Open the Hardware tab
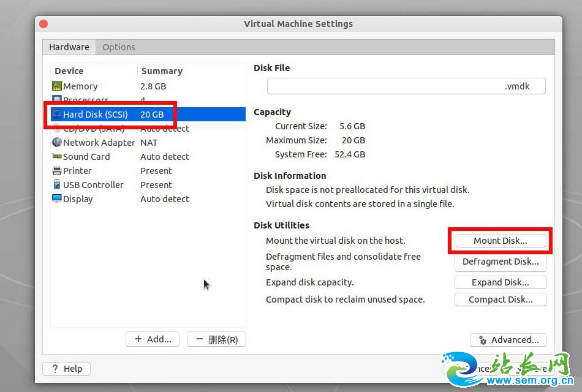The height and width of the screenshot is (392, 582). point(69,47)
